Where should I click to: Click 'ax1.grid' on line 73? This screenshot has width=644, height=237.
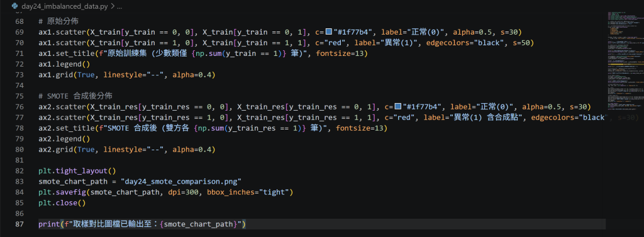click(x=56, y=75)
